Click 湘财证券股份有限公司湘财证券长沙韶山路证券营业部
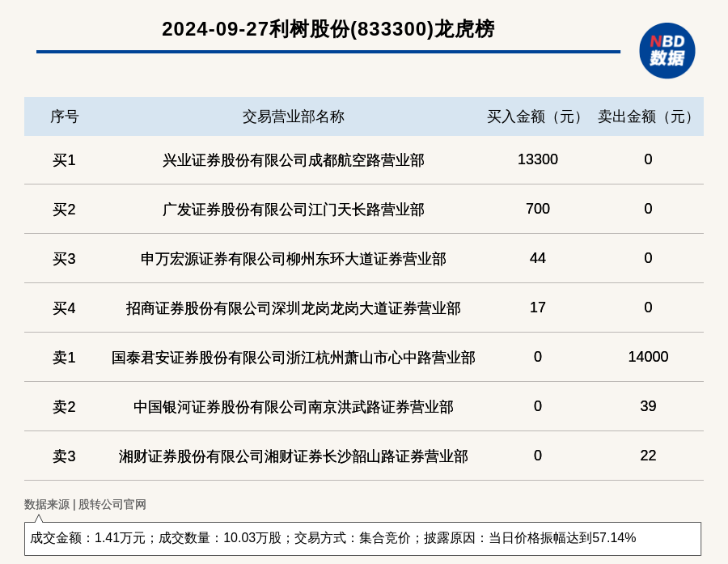This screenshot has height=564, width=728. click(x=294, y=456)
